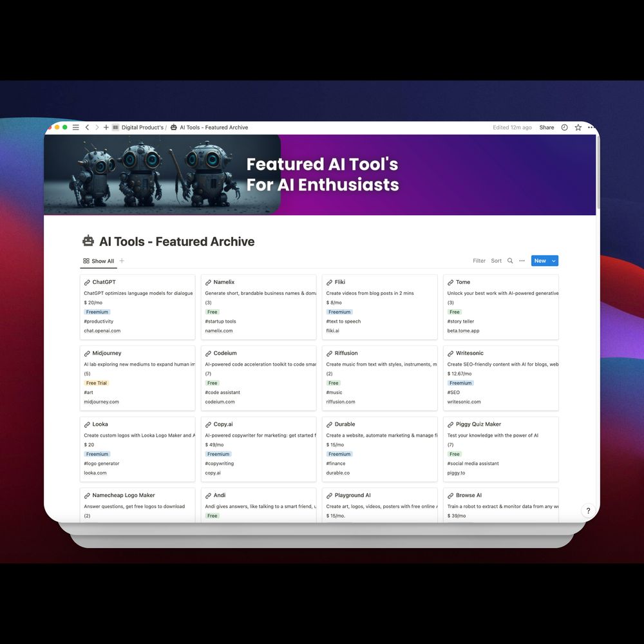Favorite the page with the star icon
The height and width of the screenshot is (644, 644).
(578, 128)
